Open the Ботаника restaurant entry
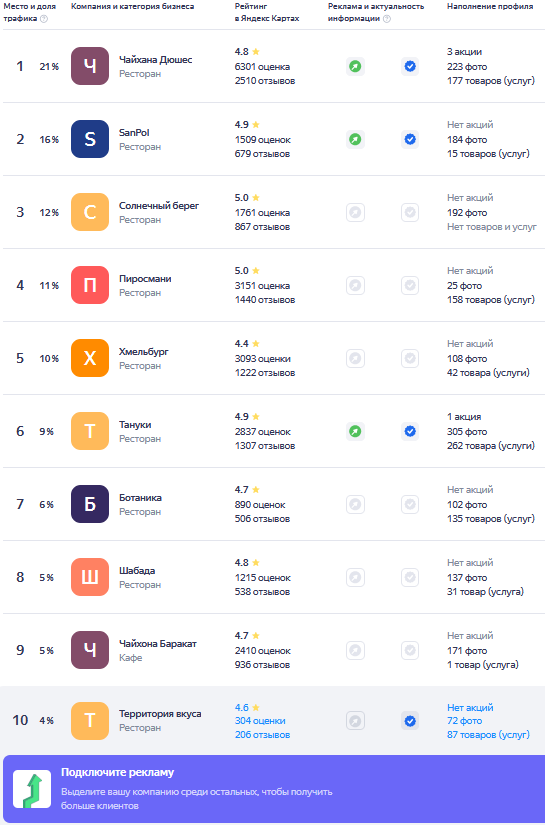545x825 pixels. pyautogui.click(x=140, y=498)
